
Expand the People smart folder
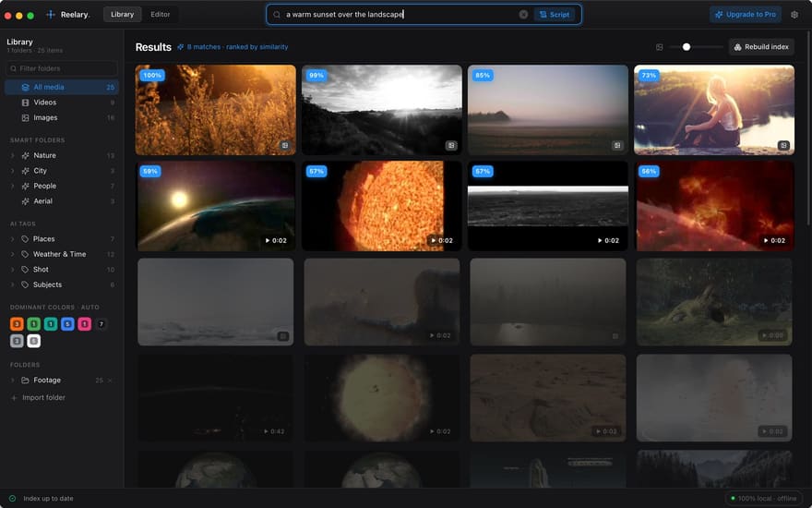click(x=12, y=186)
